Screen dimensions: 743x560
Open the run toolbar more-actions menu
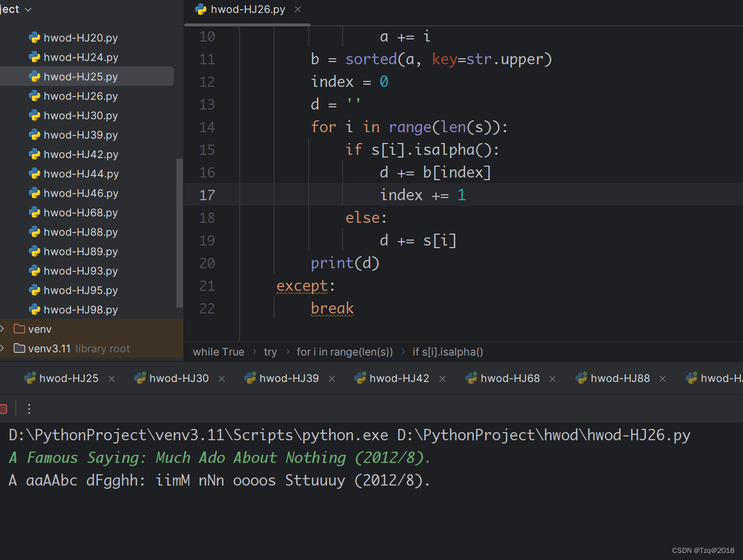tap(29, 409)
